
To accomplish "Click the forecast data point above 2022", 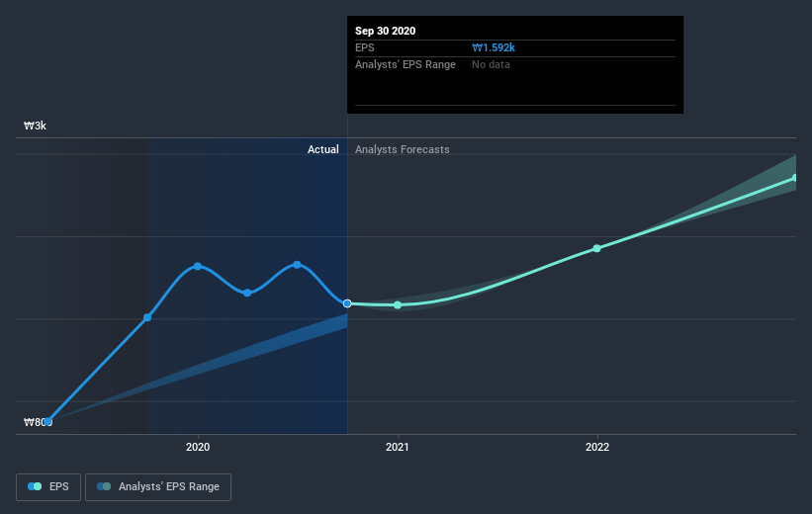I will (596, 248).
